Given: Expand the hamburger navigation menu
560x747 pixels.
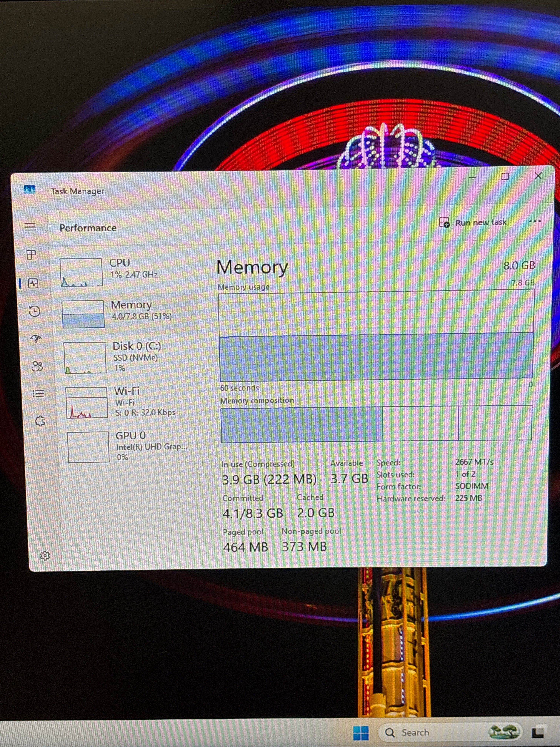Looking at the screenshot, I should (30, 227).
